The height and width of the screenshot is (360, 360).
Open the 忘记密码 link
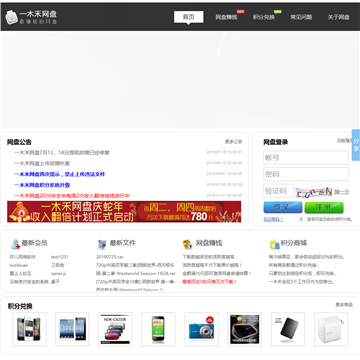(x=273, y=219)
